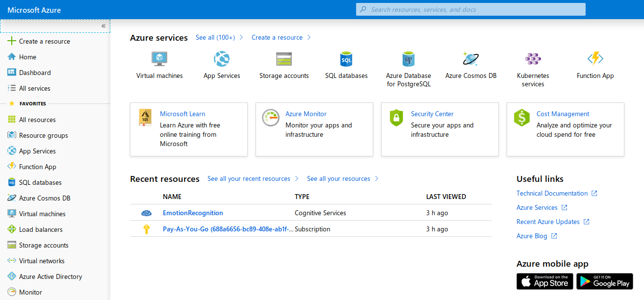This screenshot has height=300, width=644.
Task: Click the Get it on Google Play badge
Action: coord(605,281)
